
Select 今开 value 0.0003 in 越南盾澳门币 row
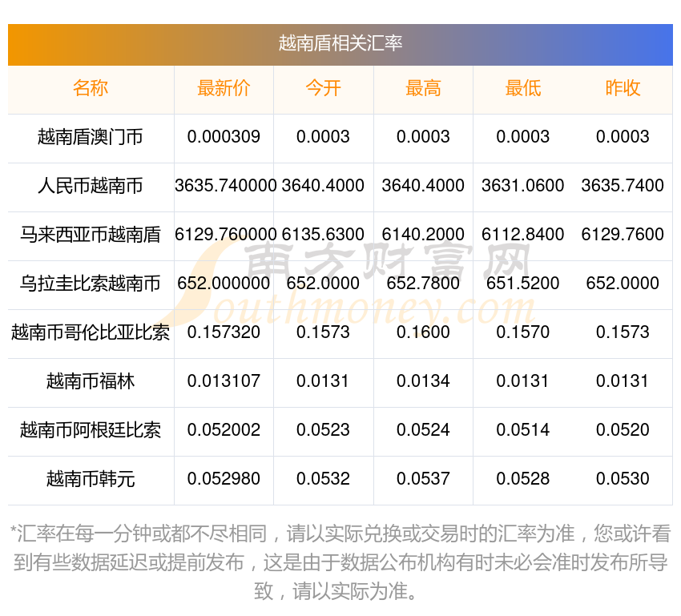323,137
